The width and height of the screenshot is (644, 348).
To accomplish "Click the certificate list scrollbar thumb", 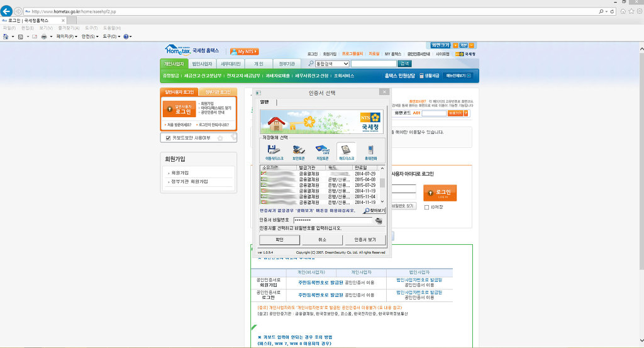I will pos(382,182).
